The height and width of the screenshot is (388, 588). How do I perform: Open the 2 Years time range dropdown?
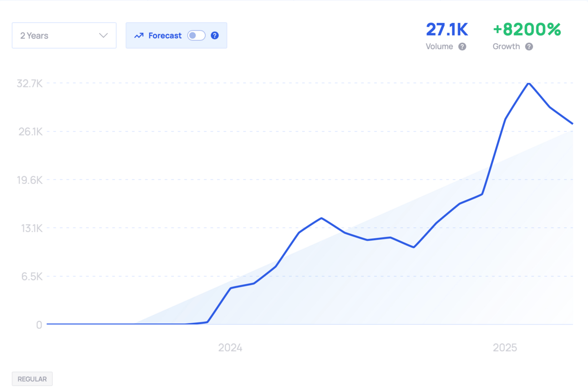64,36
